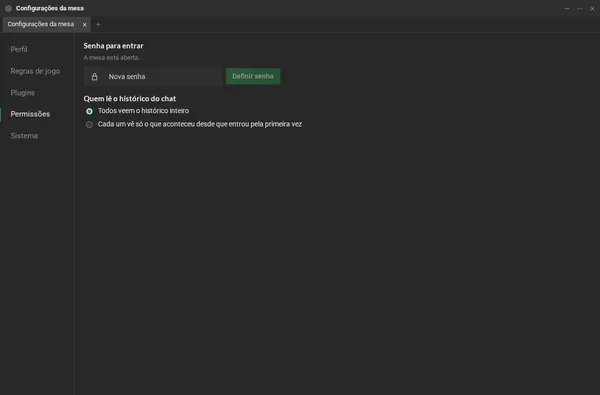Select the Permissões sidebar item
600x395 pixels.
[30, 114]
